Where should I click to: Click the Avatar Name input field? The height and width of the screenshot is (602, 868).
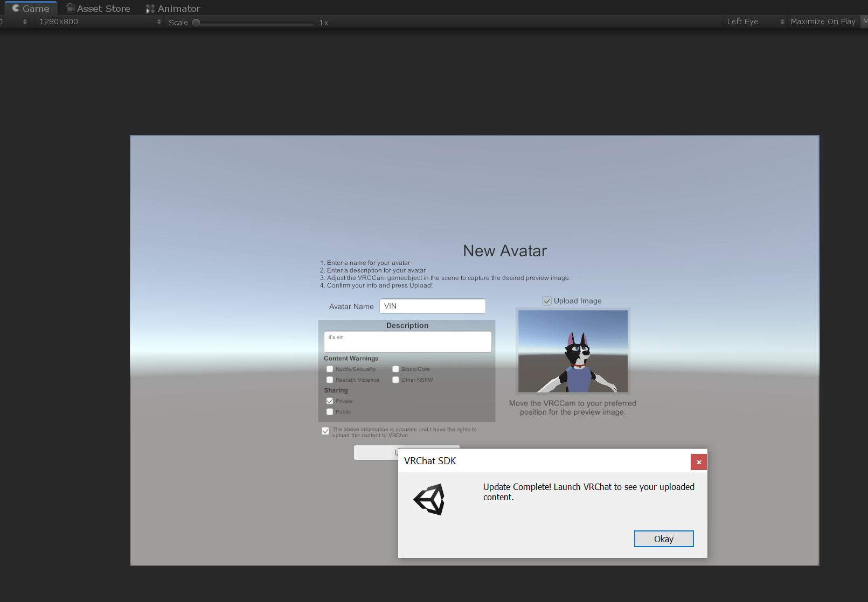(433, 306)
